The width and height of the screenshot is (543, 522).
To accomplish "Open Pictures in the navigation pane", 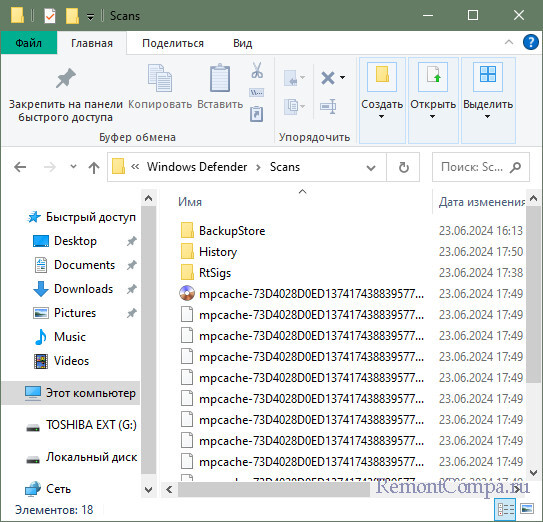I will pyautogui.click(x=74, y=313).
